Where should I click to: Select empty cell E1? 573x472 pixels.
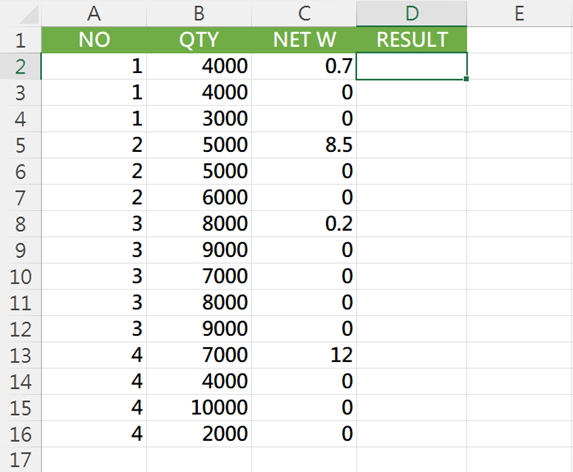click(520, 40)
